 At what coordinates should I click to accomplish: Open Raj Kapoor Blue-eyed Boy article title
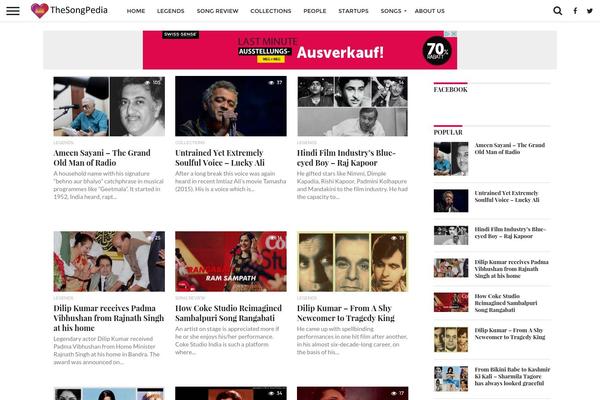(346, 158)
